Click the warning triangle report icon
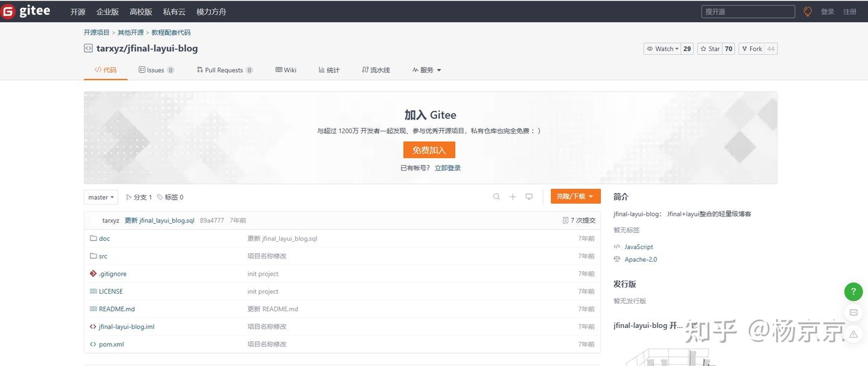Viewport: 868px width, 366px height. (852, 333)
